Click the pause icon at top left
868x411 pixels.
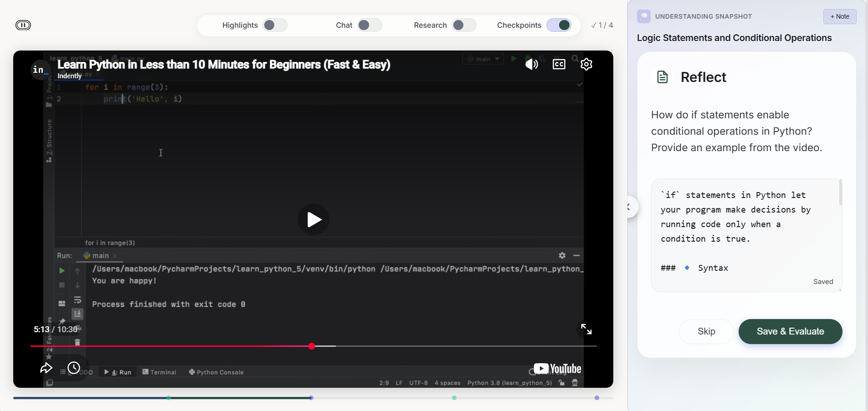tap(23, 25)
